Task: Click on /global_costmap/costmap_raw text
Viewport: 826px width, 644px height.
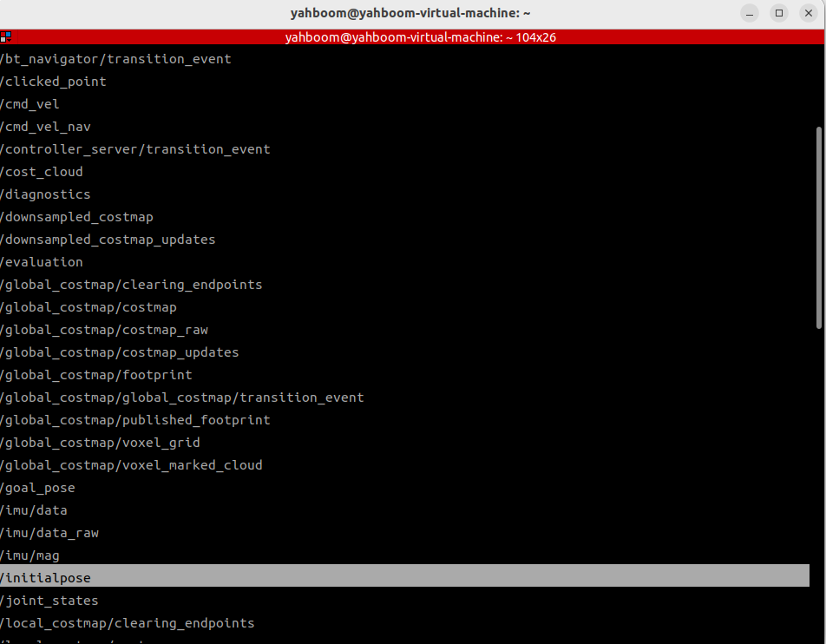Action: (104, 330)
